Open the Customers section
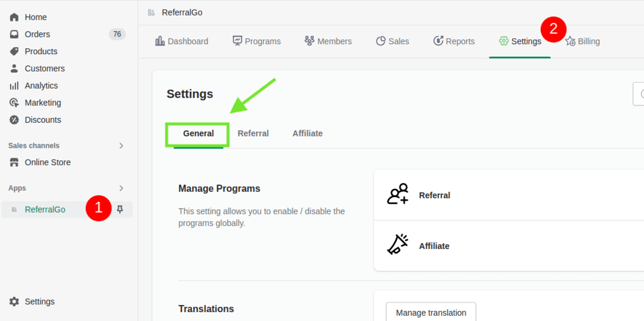Screen dimensions: 644x321 coord(44,68)
